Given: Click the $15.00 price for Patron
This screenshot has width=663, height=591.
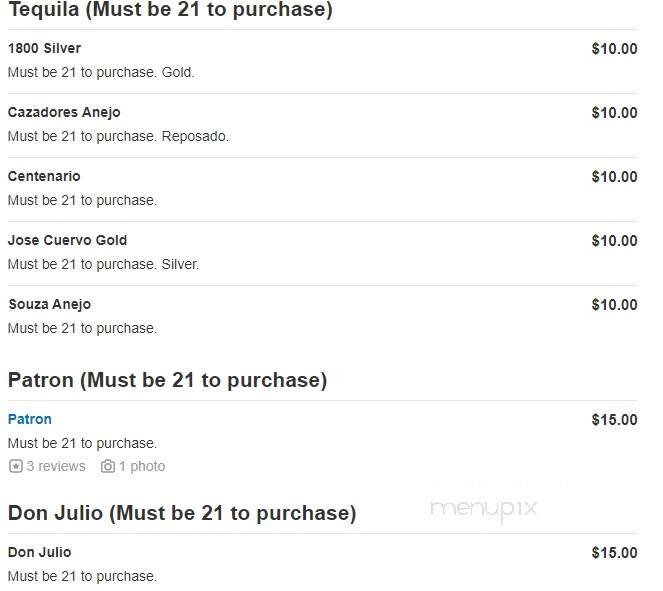Looking at the screenshot, I should (x=614, y=419).
